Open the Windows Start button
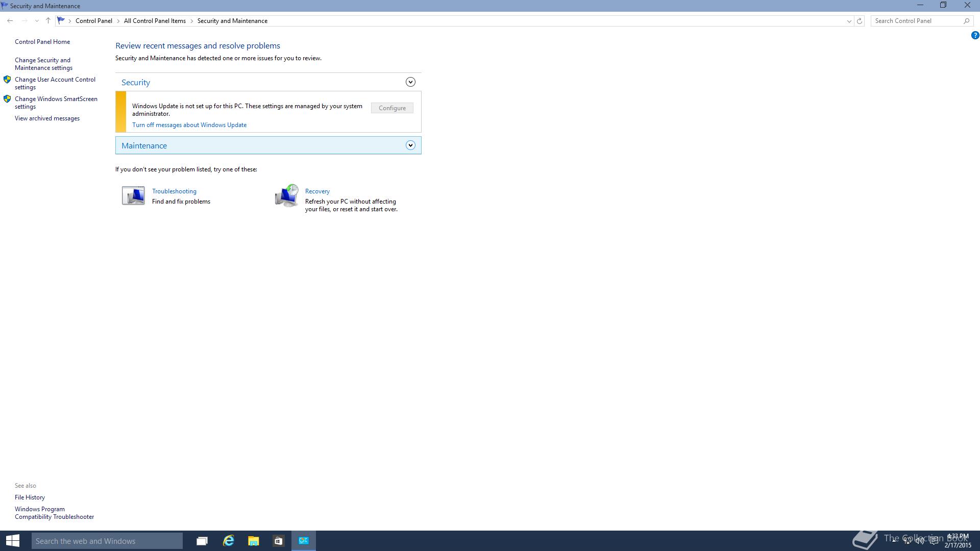Image resolution: width=980 pixels, height=551 pixels. coord(13,541)
